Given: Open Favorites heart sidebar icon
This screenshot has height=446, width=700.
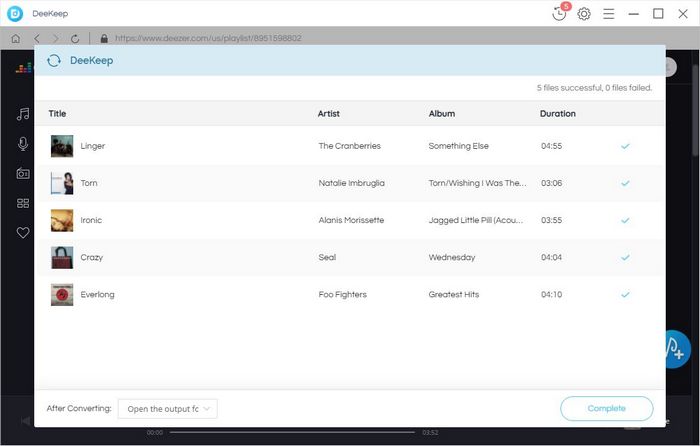Looking at the screenshot, I should [x=23, y=232].
